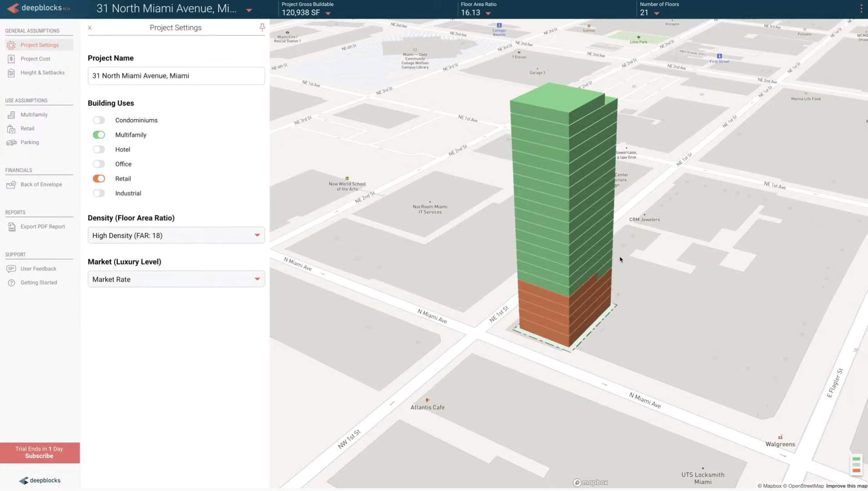Click the Atlantis Cafe map marker
The image size is (868, 491).
427,400
